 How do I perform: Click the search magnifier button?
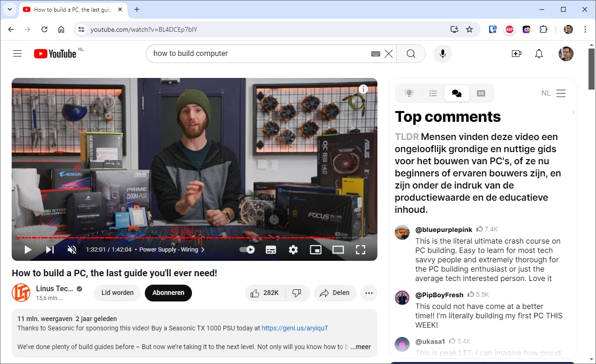(x=411, y=54)
